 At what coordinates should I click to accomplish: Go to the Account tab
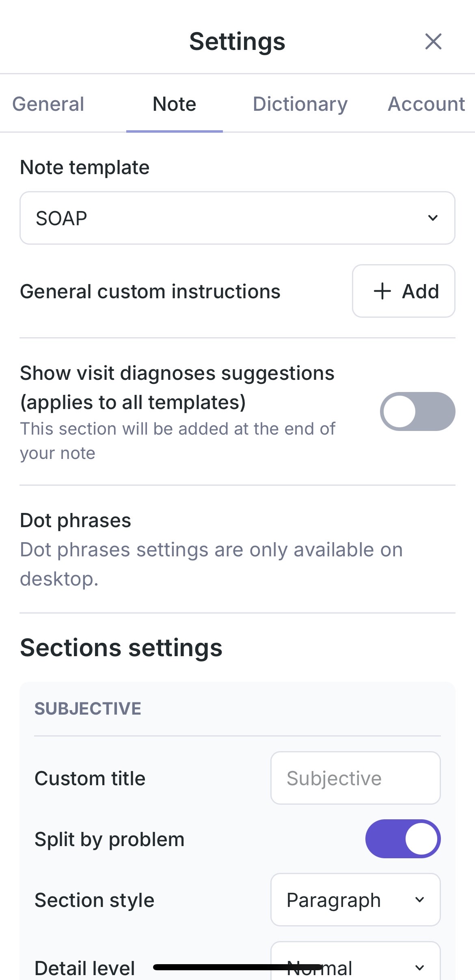tap(426, 104)
